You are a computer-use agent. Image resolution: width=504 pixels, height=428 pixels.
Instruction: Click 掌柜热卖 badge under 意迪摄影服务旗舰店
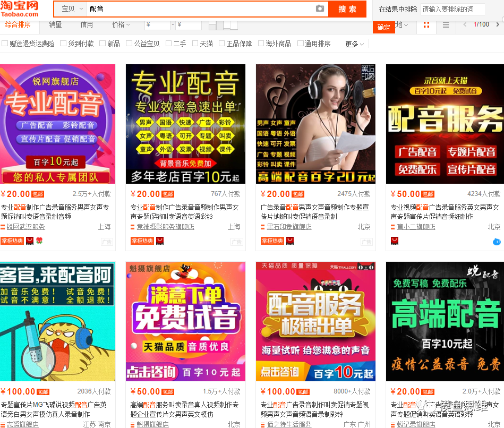point(142,241)
